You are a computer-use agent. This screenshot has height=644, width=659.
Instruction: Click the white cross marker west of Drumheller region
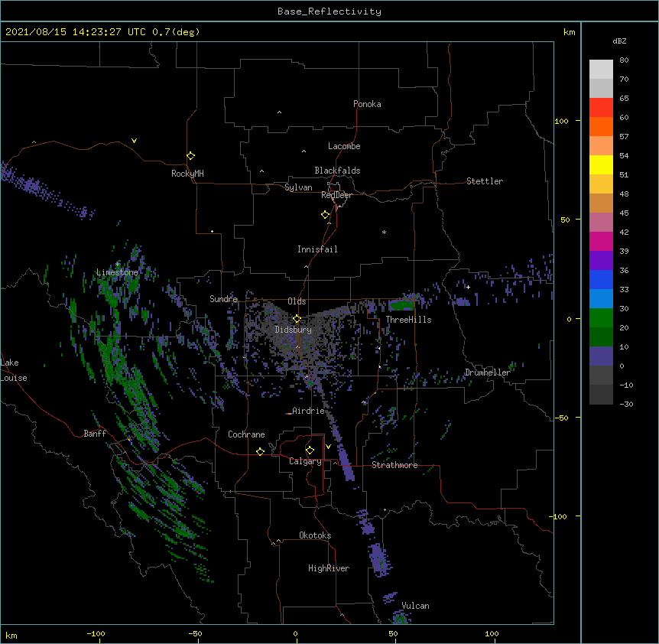[468, 287]
